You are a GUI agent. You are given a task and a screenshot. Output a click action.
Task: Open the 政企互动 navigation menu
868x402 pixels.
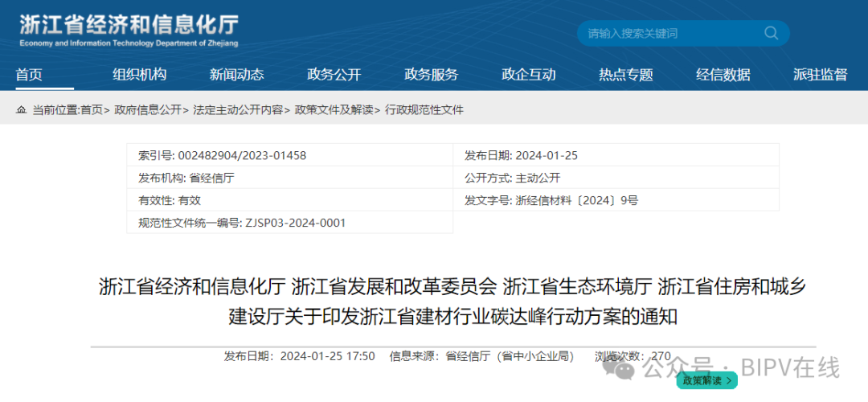pos(529,75)
